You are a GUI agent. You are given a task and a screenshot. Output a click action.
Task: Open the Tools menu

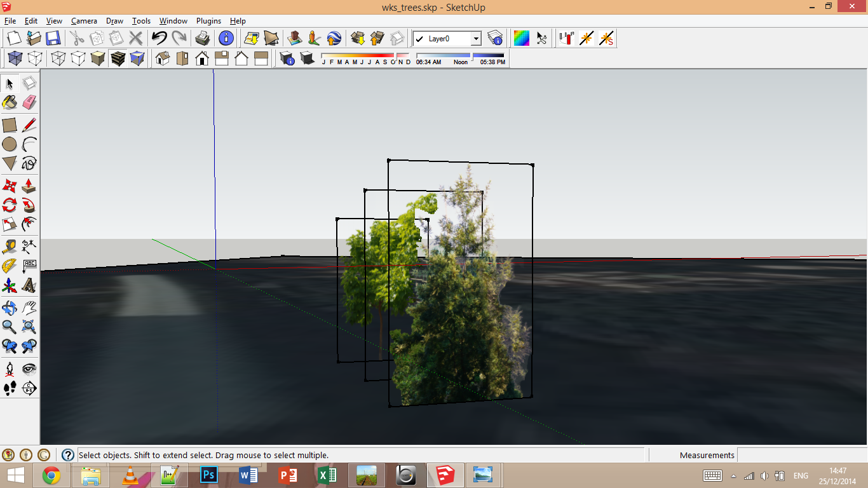(141, 21)
